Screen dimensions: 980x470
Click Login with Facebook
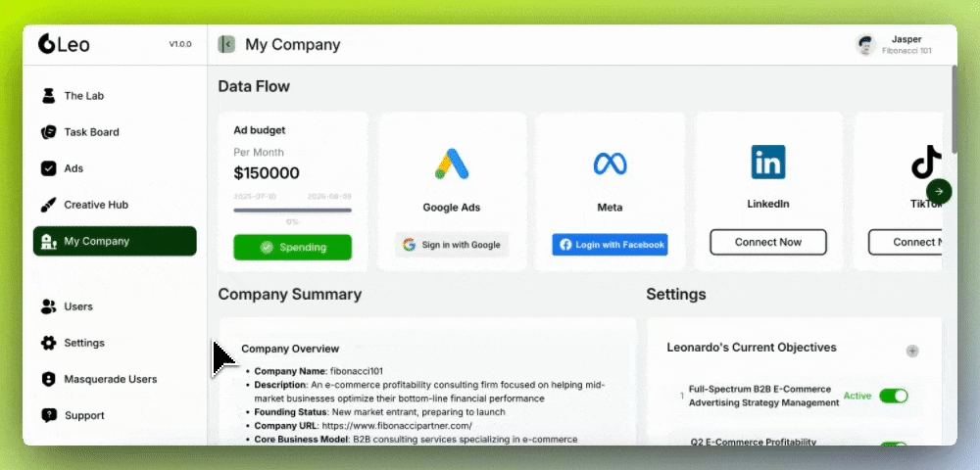click(610, 245)
